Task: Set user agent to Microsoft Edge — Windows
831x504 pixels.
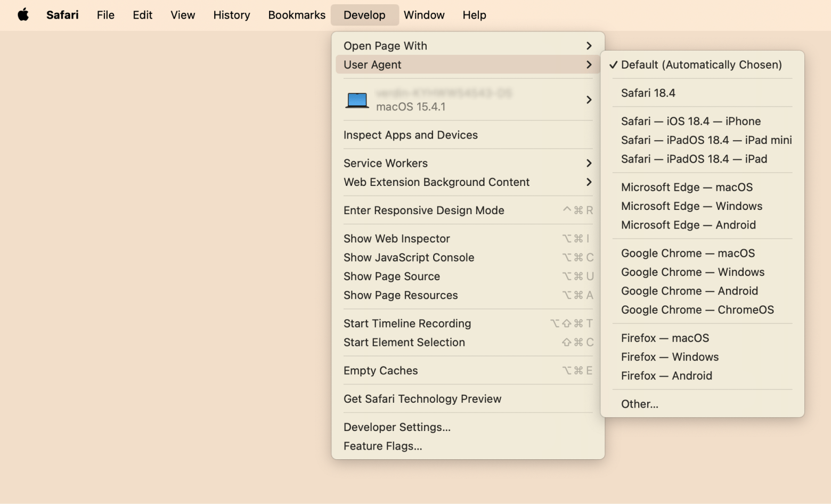Action: point(691,206)
